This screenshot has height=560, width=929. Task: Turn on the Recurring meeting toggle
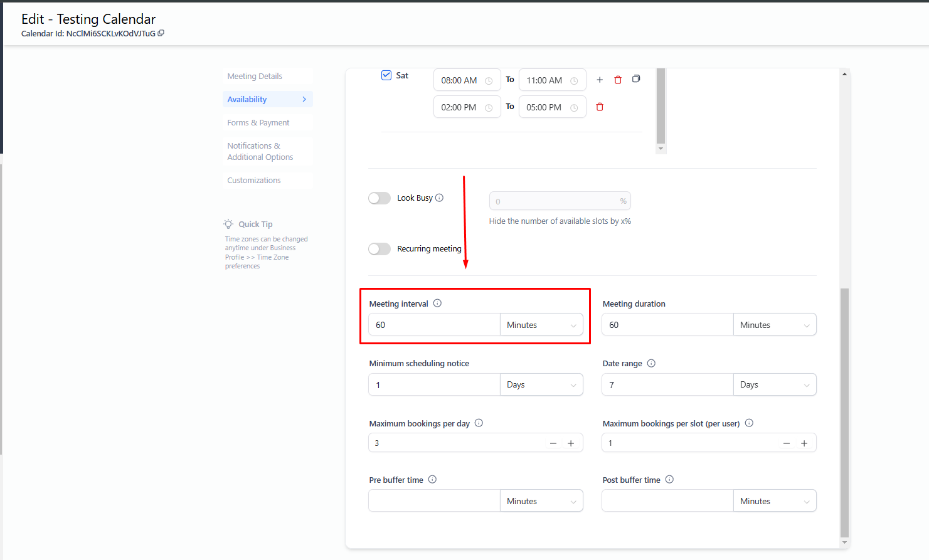click(x=380, y=249)
